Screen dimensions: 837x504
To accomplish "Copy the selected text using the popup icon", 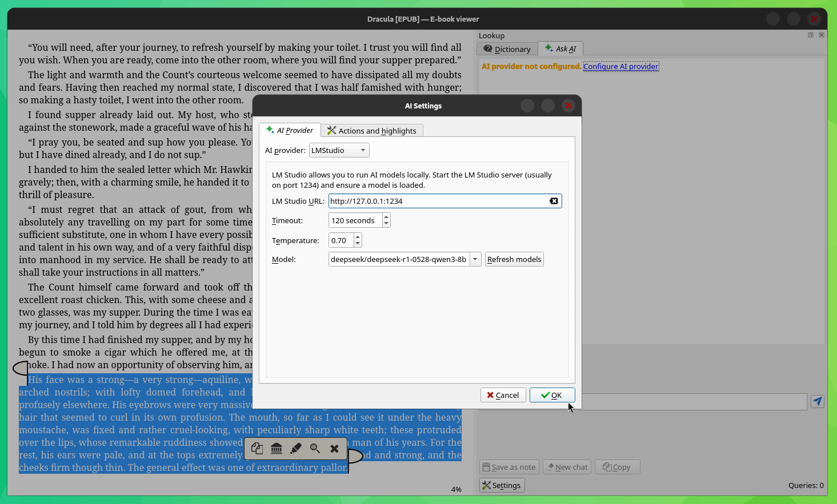I will (257, 449).
